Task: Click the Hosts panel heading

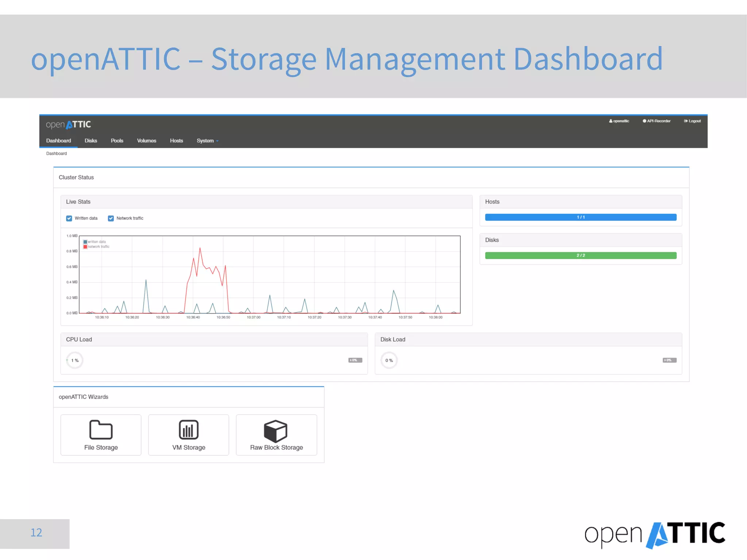Action: pyautogui.click(x=492, y=202)
